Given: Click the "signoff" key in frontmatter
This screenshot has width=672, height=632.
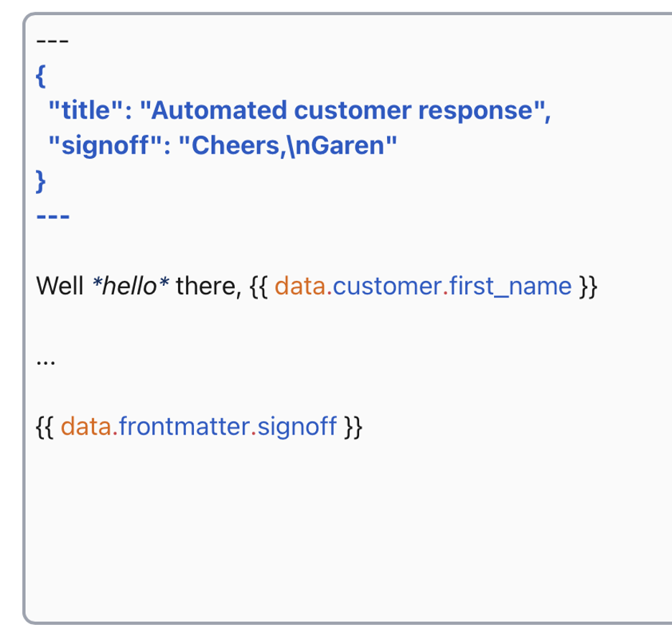Looking at the screenshot, I should [x=105, y=145].
